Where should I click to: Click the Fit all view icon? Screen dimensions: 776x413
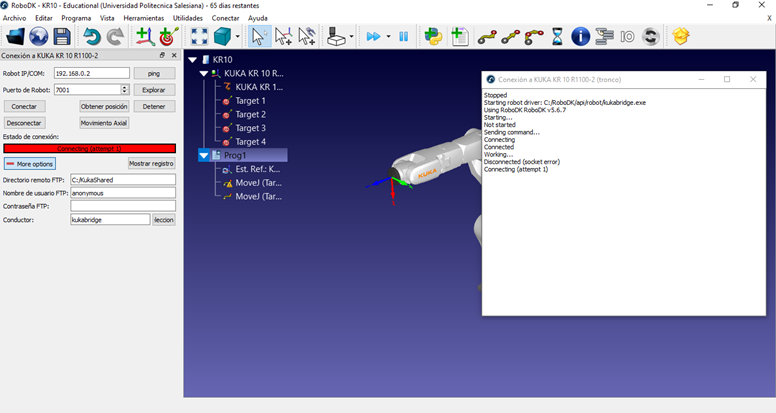point(199,37)
